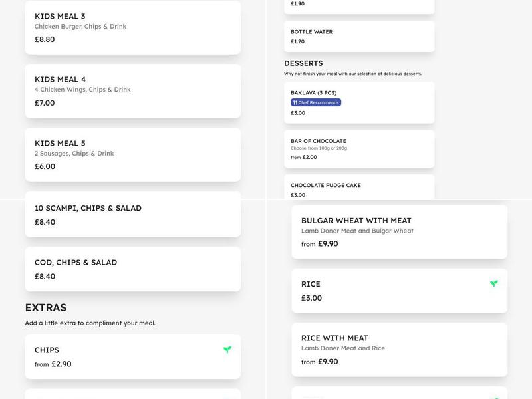The height and width of the screenshot is (399, 532).
Task: Click the £8.80 Kids Meal 3 price
Action: 45,39
